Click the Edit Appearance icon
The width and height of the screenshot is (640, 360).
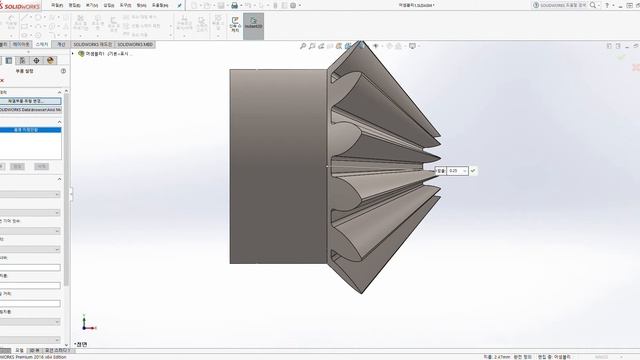click(389, 46)
